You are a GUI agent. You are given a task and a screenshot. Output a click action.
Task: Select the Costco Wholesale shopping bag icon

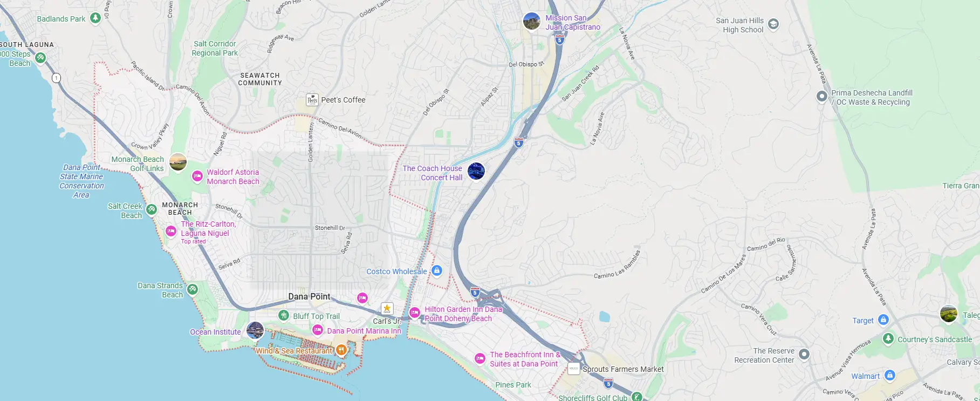pyautogui.click(x=437, y=270)
